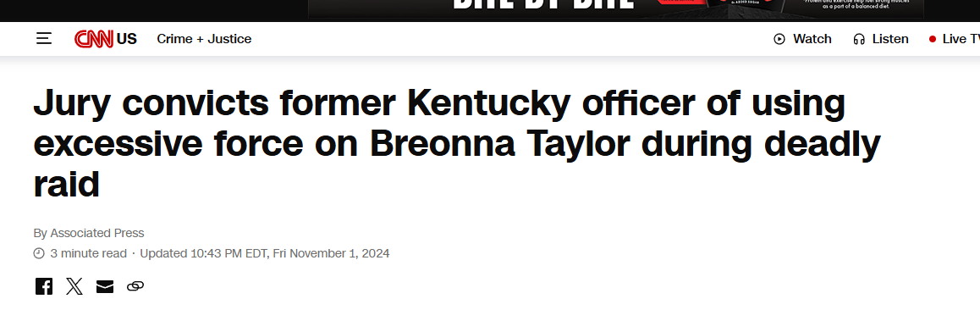Open the Watch link
Screen dimensions: 980x321
click(812, 39)
